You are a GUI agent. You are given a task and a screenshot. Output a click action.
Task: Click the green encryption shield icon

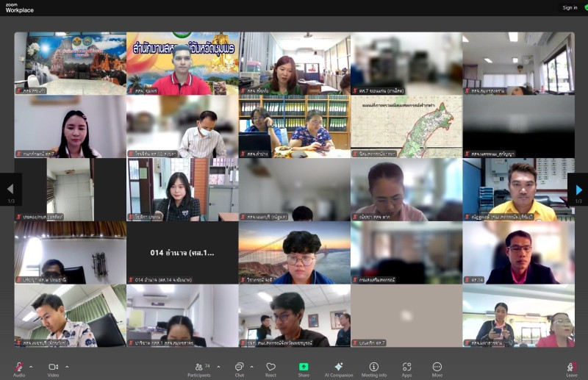(x=586, y=7)
